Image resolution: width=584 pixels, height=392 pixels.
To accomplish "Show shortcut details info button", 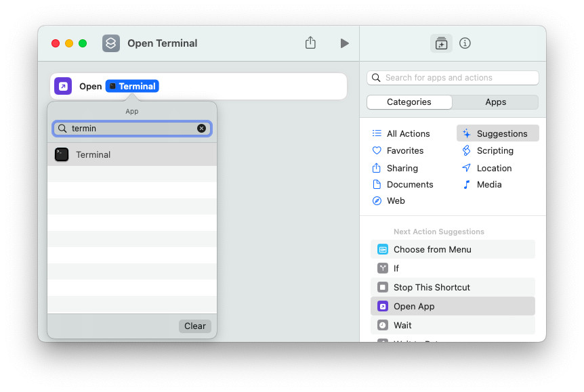I will (x=465, y=43).
